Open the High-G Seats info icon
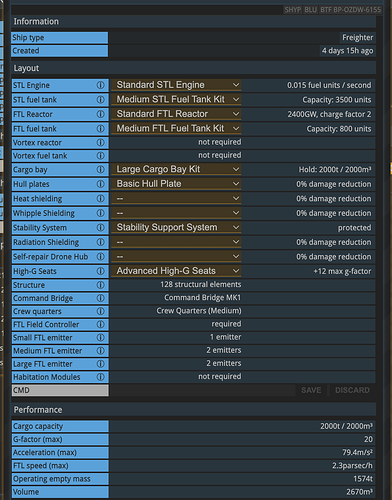 tap(100, 271)
